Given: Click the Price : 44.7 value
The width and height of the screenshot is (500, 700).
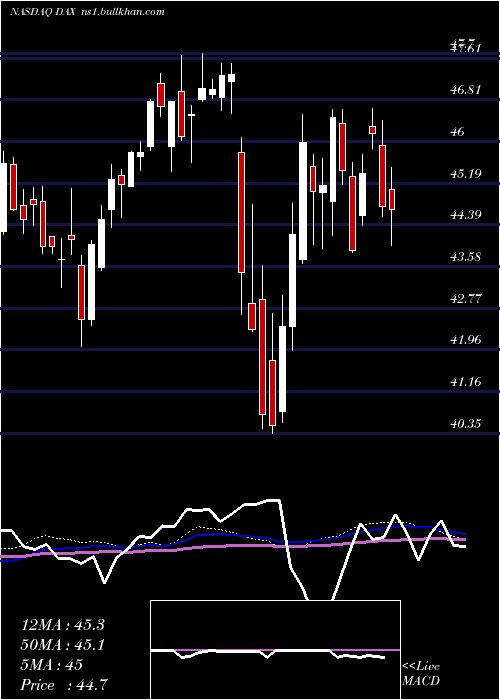Looking at the screenshot, I should pyautogui.click(x=63, y=685).
